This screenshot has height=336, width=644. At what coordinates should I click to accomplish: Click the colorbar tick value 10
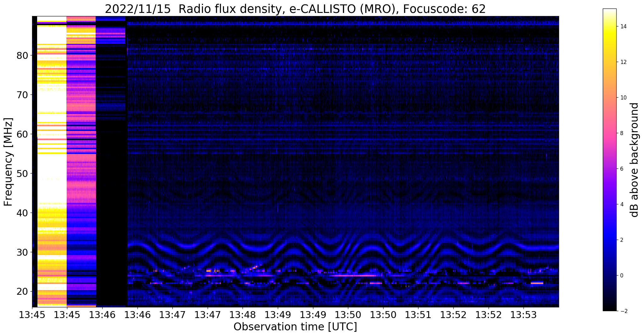(x=623, y=98)
